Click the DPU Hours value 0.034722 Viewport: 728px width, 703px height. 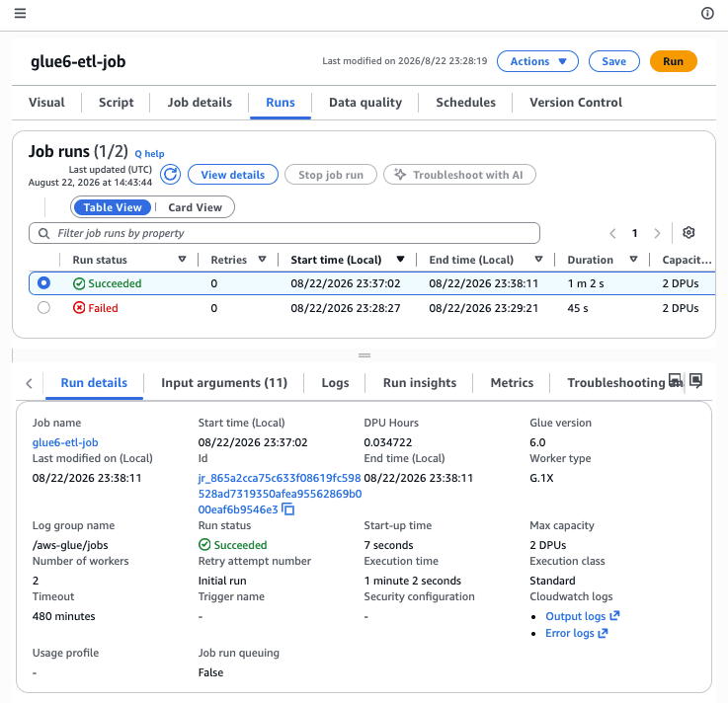click(x=387, y=442)
